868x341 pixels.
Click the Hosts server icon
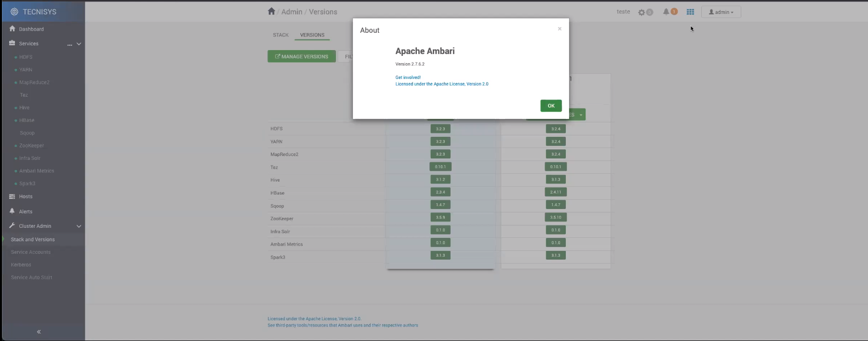[13, 197]
